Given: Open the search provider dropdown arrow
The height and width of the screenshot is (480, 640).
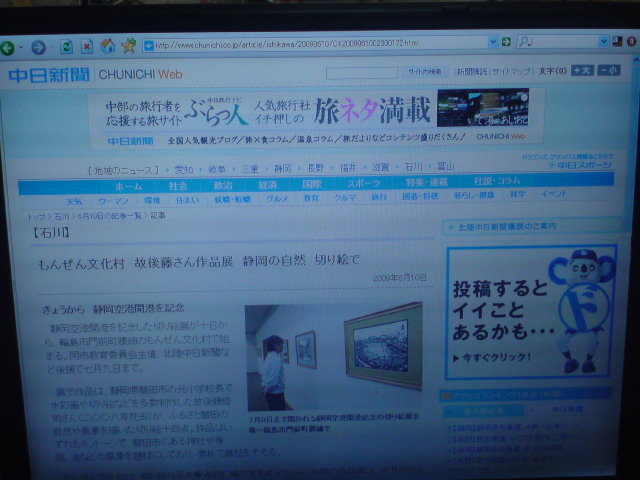Looking at the screenshot, I should [604, 41].
